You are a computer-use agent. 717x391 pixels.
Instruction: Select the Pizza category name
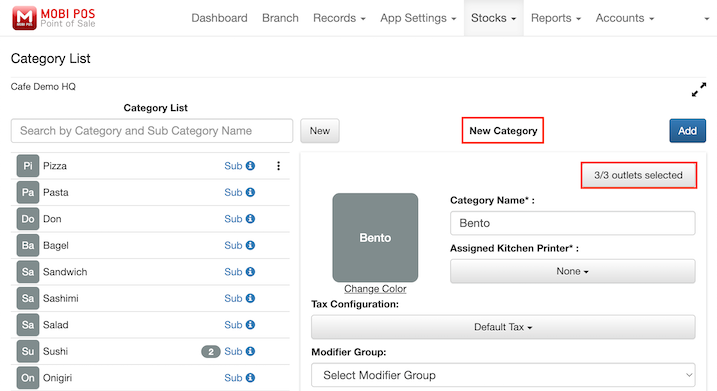click(x=55, y=166)
